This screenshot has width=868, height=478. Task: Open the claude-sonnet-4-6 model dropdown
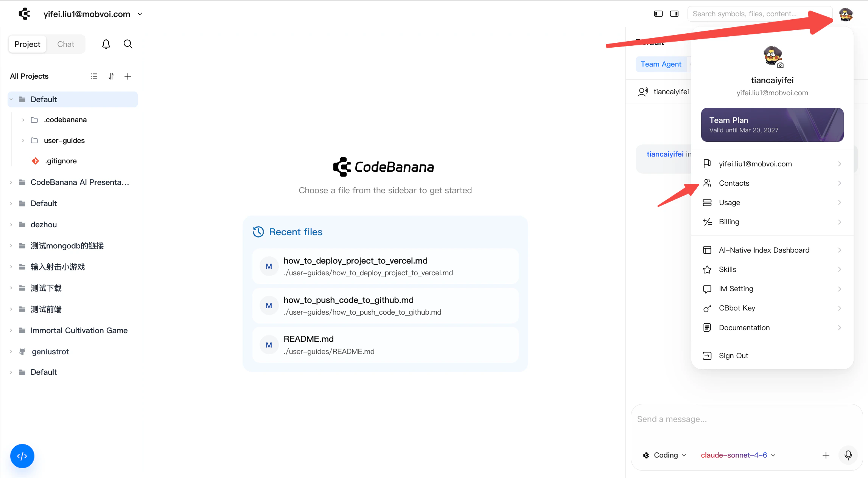click(x=738, y=455)
